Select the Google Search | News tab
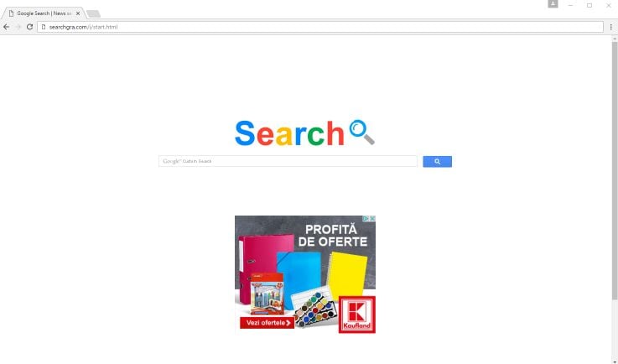 (43, 13)
